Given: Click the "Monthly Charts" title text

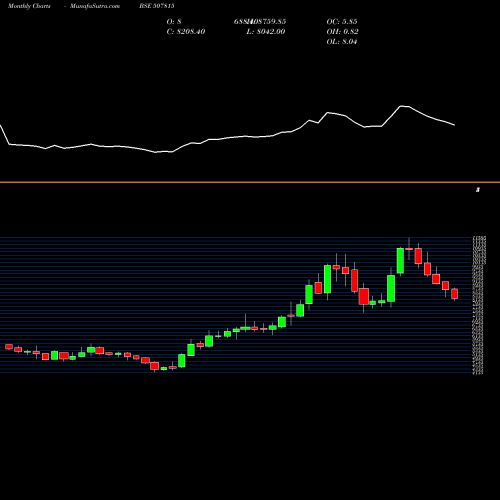Looking at the screenshot, I should [x=29, y=6].
